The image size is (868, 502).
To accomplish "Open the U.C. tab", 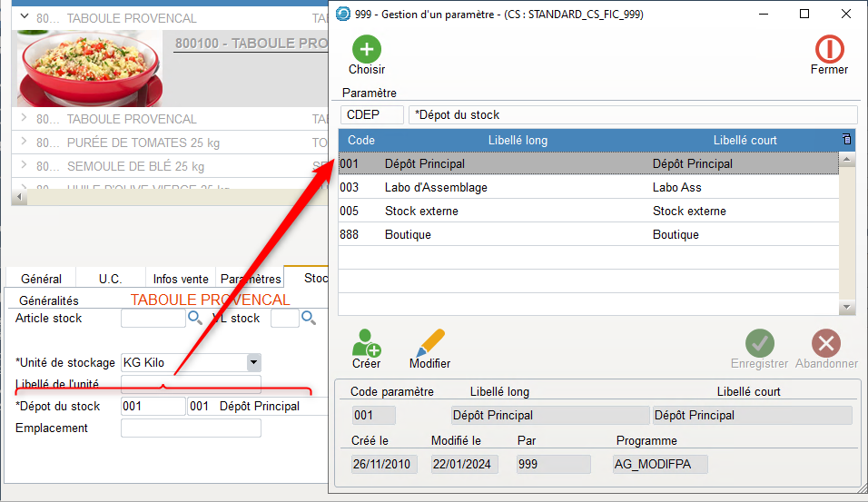I will tap(110, 279).
